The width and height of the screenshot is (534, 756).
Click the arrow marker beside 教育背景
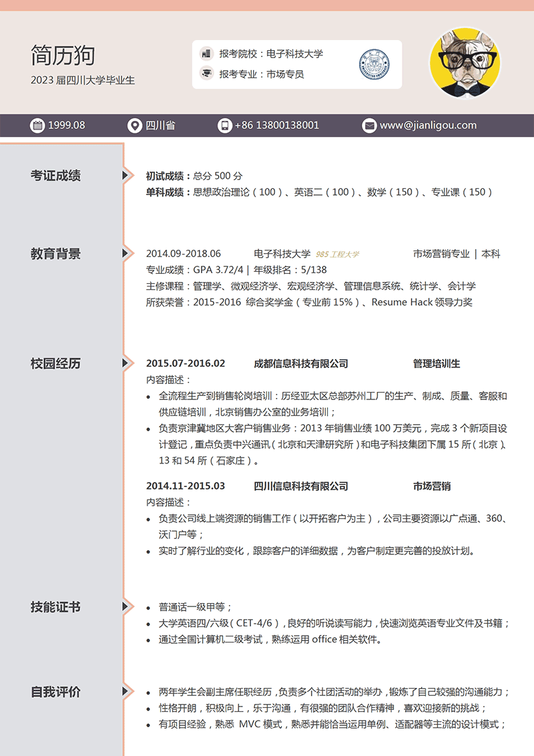[x=125, y=254]
